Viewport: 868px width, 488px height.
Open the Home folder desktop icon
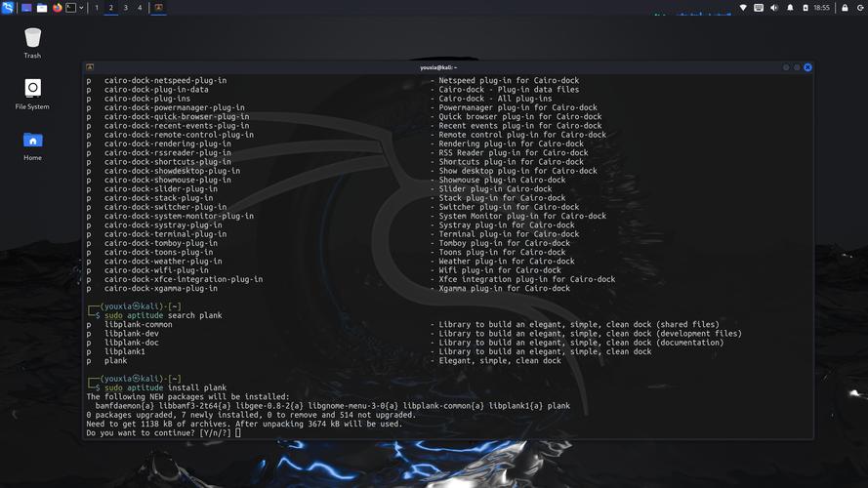[32, 146]
